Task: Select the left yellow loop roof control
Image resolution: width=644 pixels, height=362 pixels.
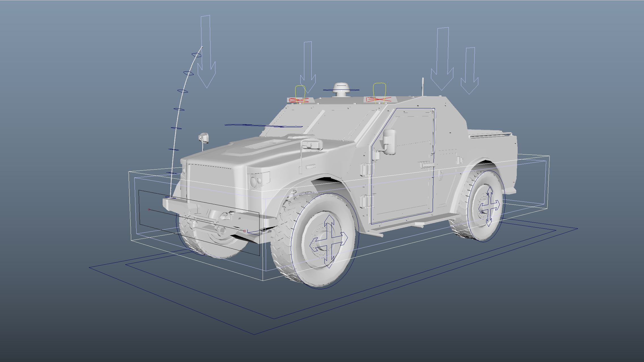Action: tap(300, 94)
